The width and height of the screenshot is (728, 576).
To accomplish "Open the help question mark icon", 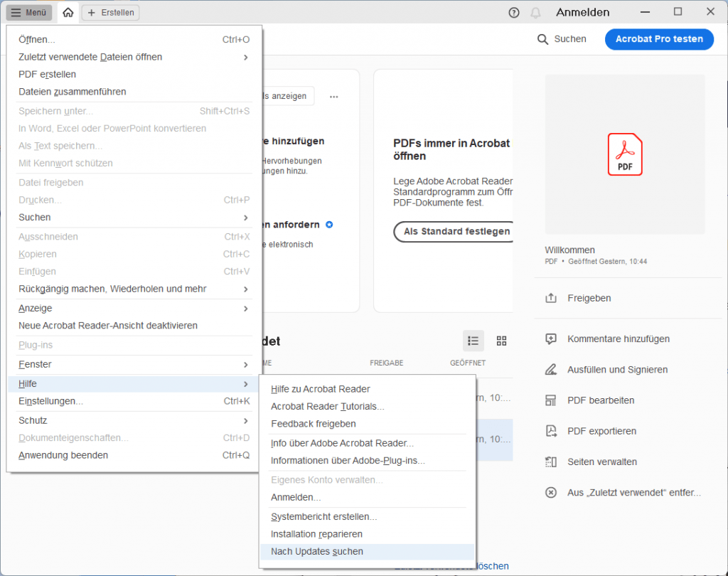I will coord(514,13).
